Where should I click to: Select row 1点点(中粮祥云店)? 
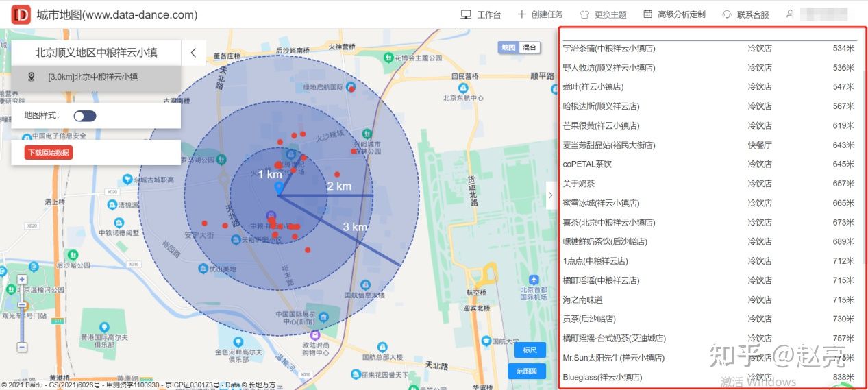[x=709, y=261]
